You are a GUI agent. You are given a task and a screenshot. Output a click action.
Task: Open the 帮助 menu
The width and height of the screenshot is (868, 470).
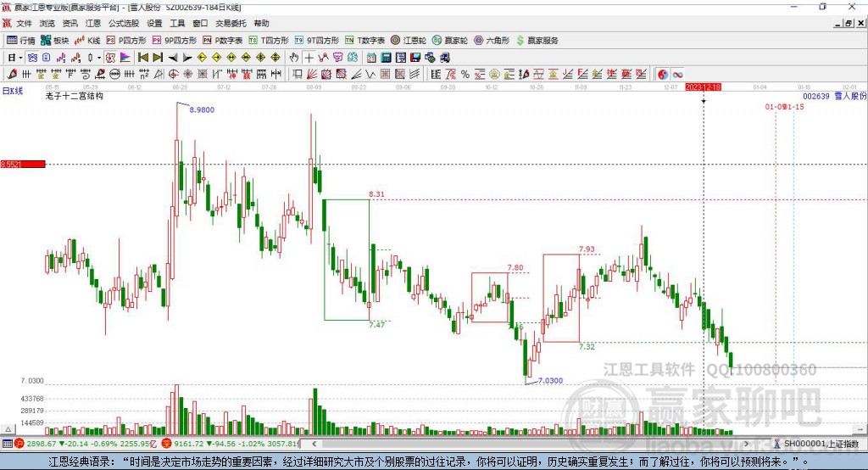click(261, 23)
